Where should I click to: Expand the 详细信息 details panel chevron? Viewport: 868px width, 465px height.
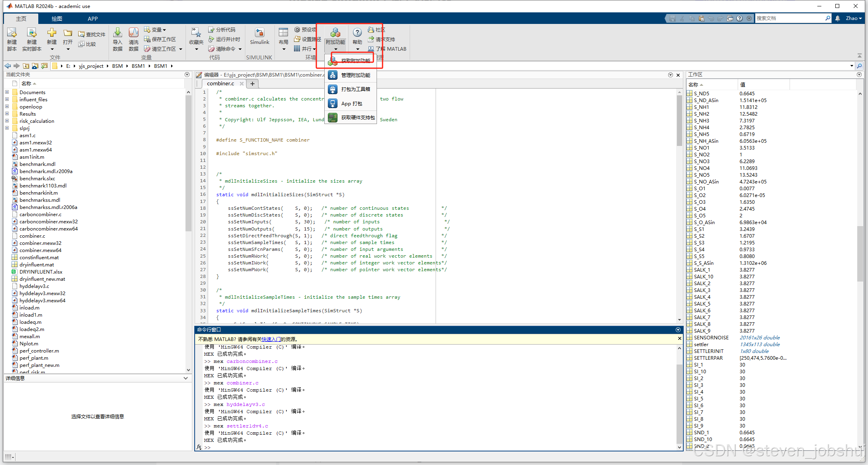[x=185, y=378]
